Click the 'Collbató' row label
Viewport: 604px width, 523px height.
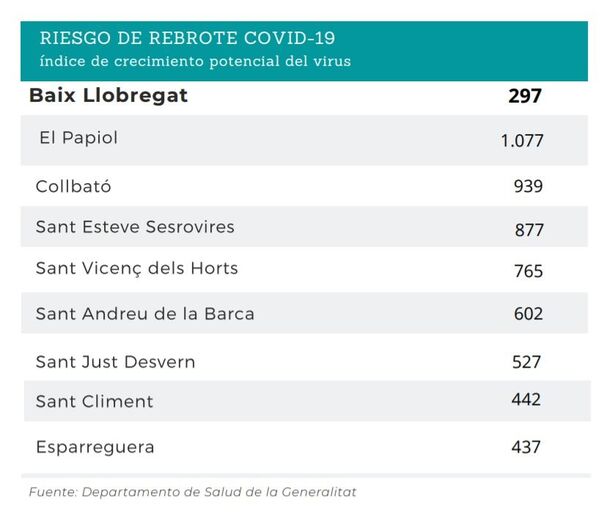(x=73, y=186)
